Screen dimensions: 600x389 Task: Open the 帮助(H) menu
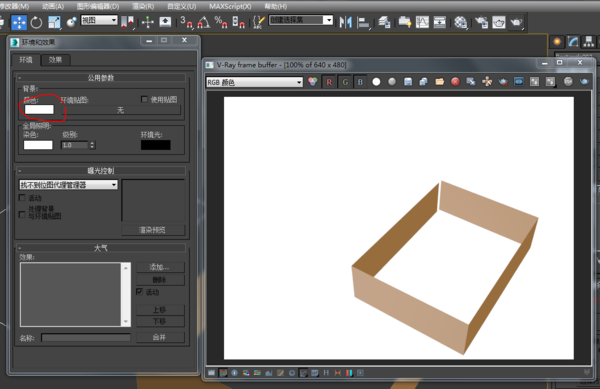(276, 6)
